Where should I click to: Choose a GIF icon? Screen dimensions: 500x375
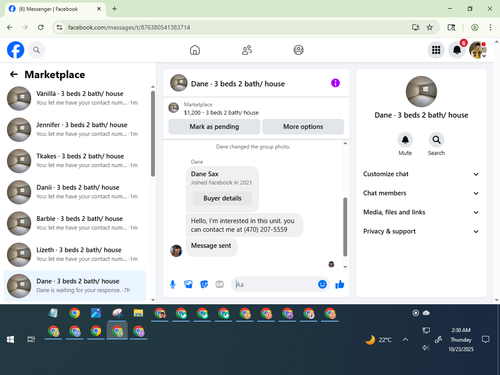pos(219,284)
